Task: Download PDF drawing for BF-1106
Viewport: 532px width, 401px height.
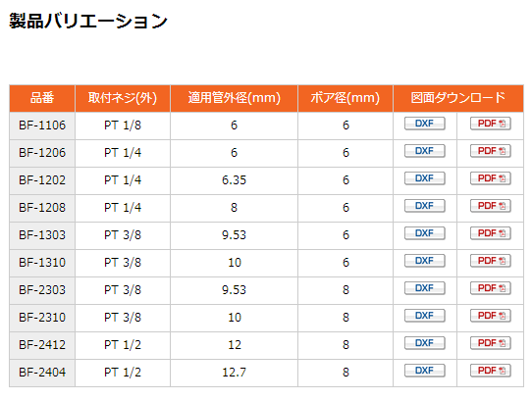Action: [x=490, y=124]
